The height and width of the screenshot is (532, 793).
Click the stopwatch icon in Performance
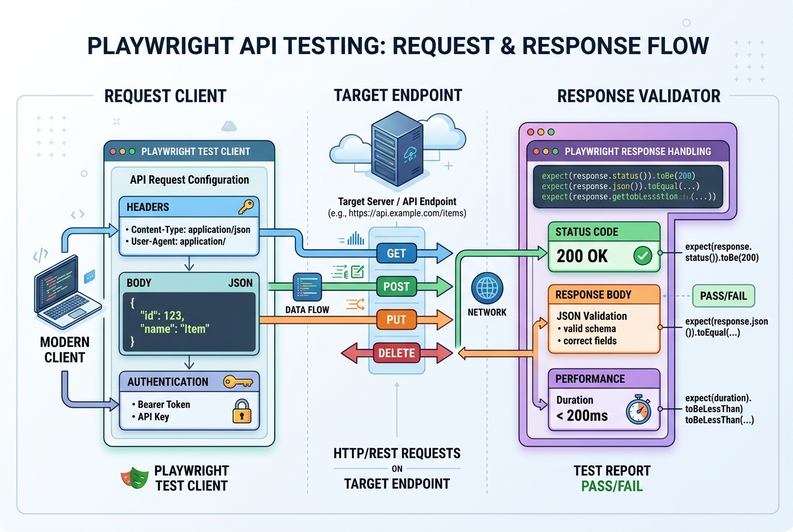point(639,411)
